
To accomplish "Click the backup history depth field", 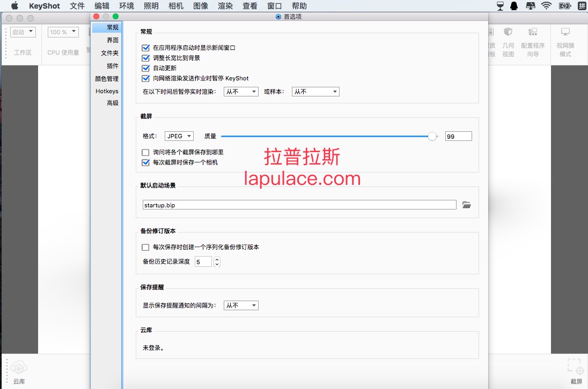I will (x=203, y=261).
